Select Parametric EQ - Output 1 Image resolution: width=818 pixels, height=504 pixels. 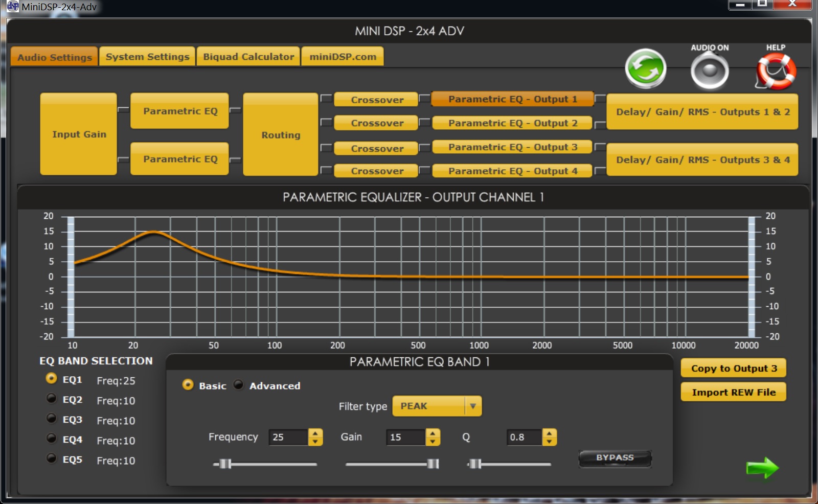pyautogui.click(x=512, y=99)
